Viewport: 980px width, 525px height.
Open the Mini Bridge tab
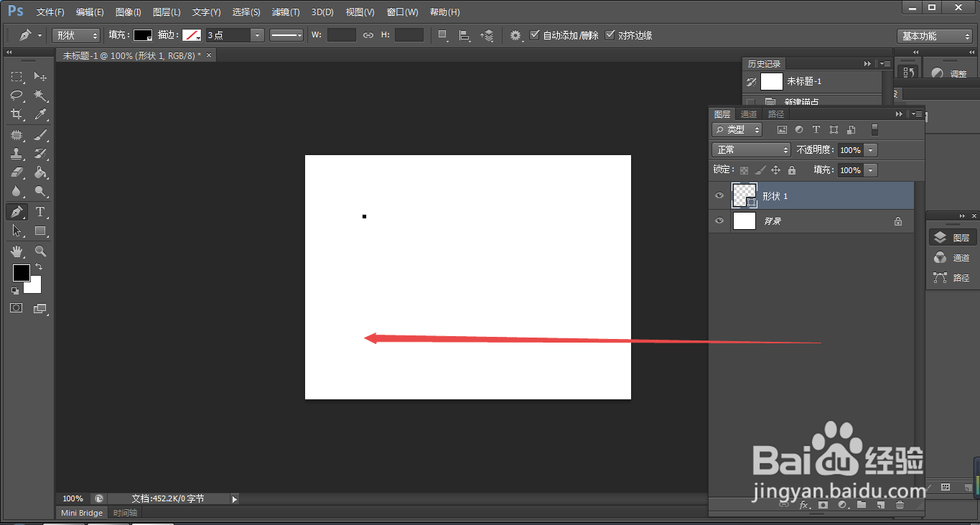pos(82,513)
